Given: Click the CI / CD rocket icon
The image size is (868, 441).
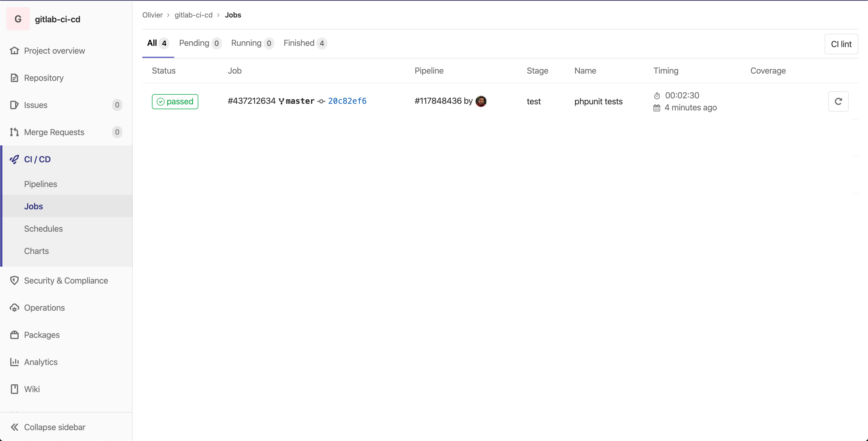Looking at the screenshot, I should (x=14, y=159).
